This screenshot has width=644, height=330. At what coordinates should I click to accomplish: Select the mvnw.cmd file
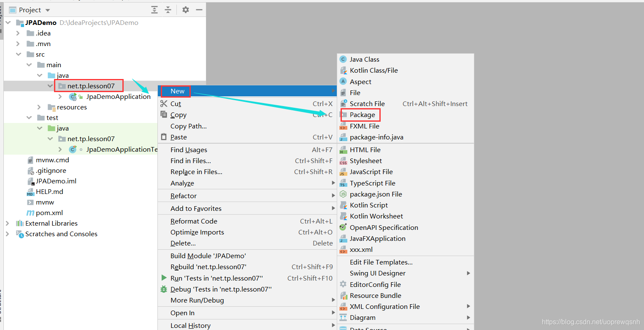[x=52, y=160]
